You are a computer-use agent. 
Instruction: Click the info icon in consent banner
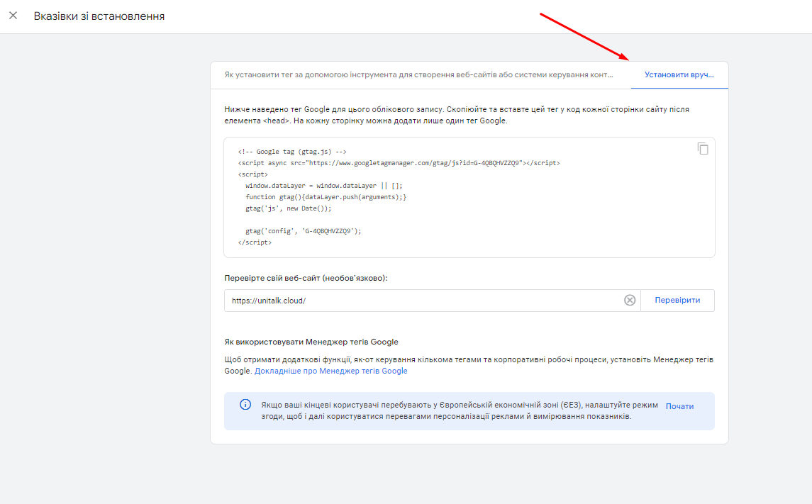(x=245, y=405)
